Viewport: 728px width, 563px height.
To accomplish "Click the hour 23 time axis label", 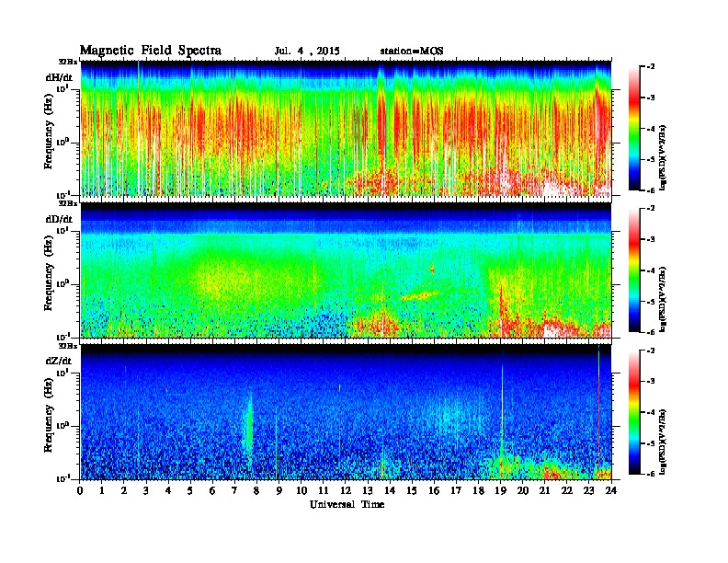I will (588, 490).
